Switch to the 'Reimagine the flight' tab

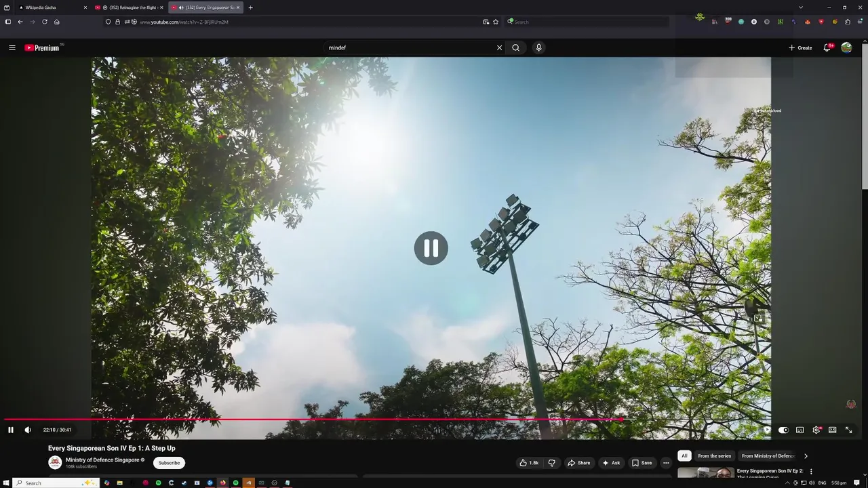pos(129,7)
